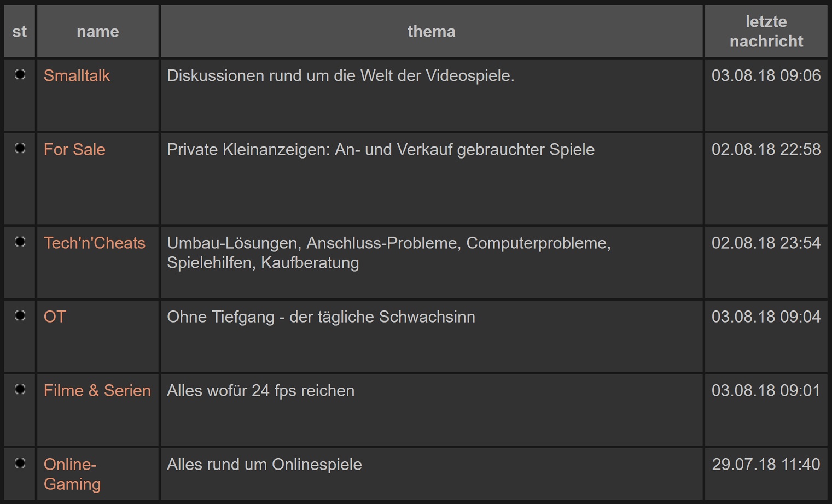Click the 'st' column header
Screen dimensions: 832x504
tap(20, 32)
